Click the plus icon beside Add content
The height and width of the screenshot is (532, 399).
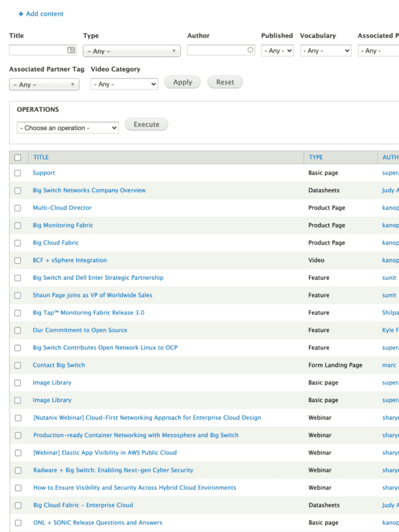pos(21,14)
